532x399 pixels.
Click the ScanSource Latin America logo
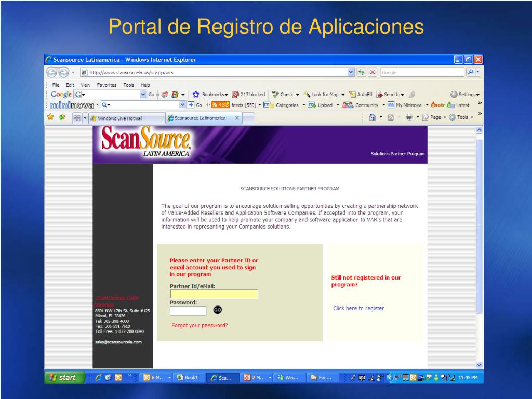tap(146, 141)
